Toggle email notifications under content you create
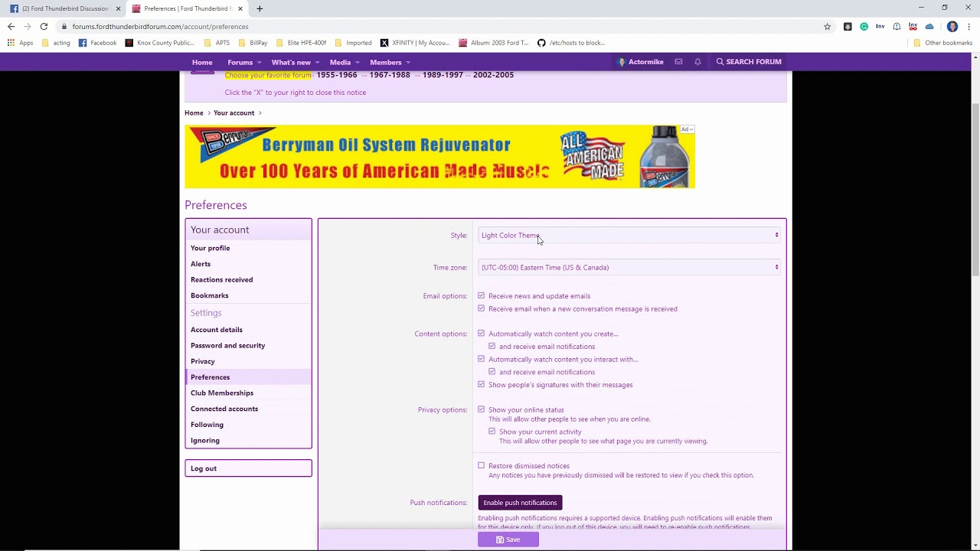This screenshot has width=980, height=551. pyautogui.click(x=492, y=346)
